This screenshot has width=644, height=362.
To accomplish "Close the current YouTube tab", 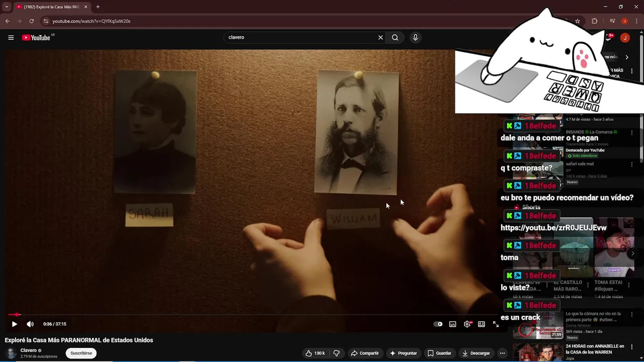I will point(86,7).
